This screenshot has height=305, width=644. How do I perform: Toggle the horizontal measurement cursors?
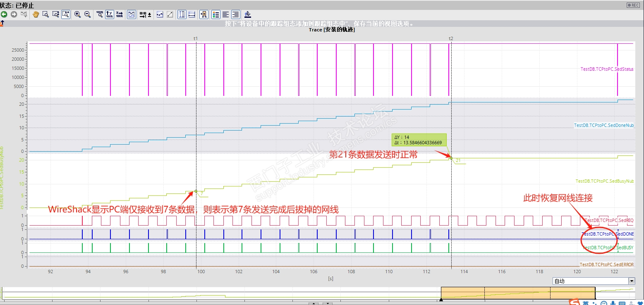click(x=192, y=14)
